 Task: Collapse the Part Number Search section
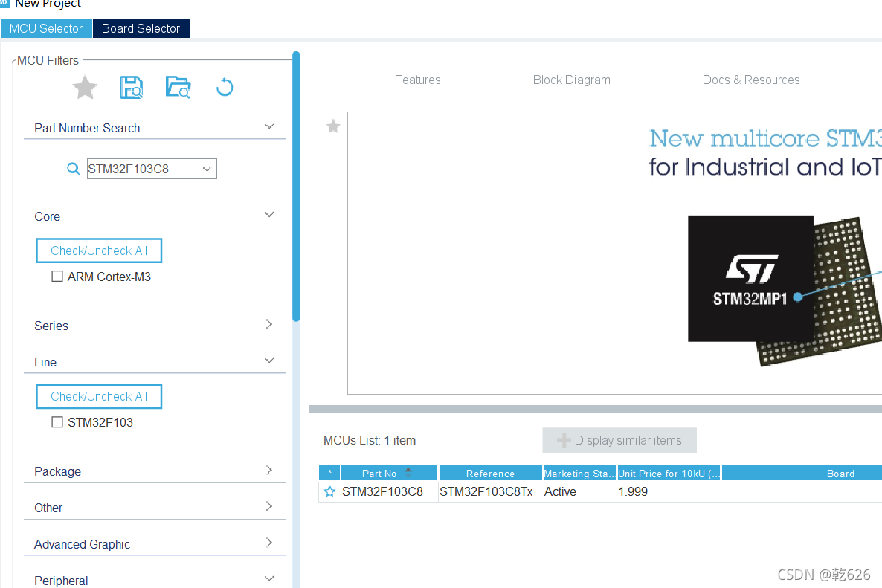tap(269, 126)
